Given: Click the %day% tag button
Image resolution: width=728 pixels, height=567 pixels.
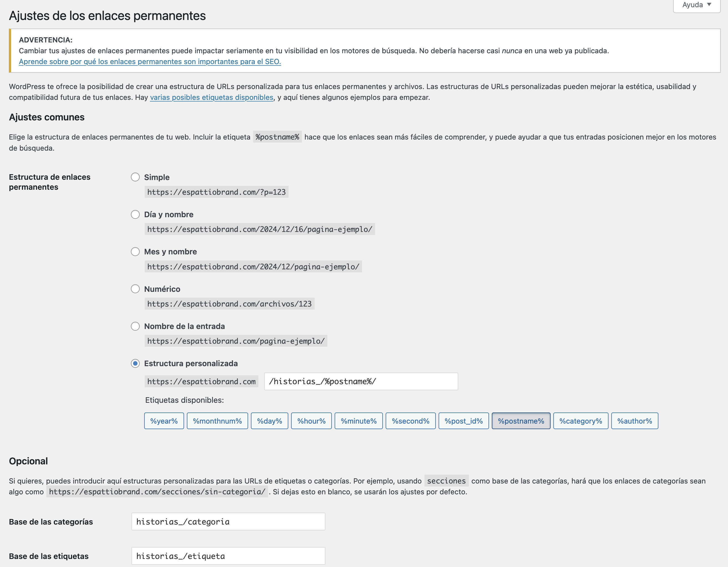Looking at the screenshot, I should pos(269,421).
